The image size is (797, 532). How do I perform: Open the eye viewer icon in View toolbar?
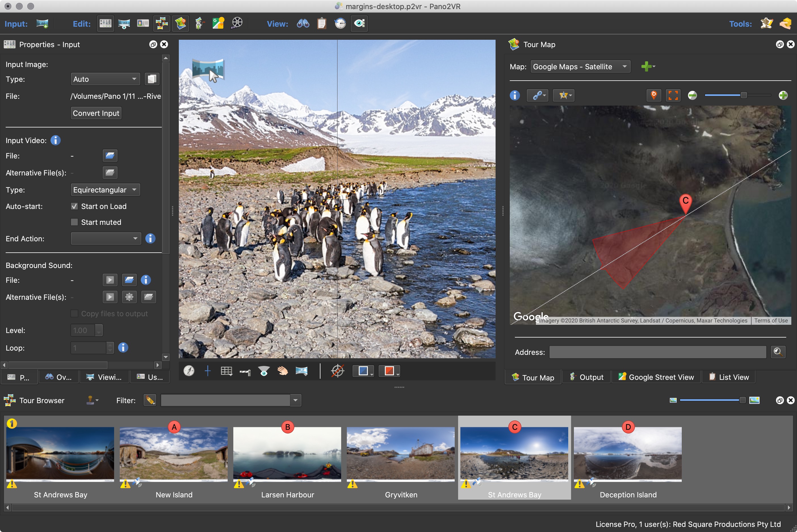click(x=359, y=23)
